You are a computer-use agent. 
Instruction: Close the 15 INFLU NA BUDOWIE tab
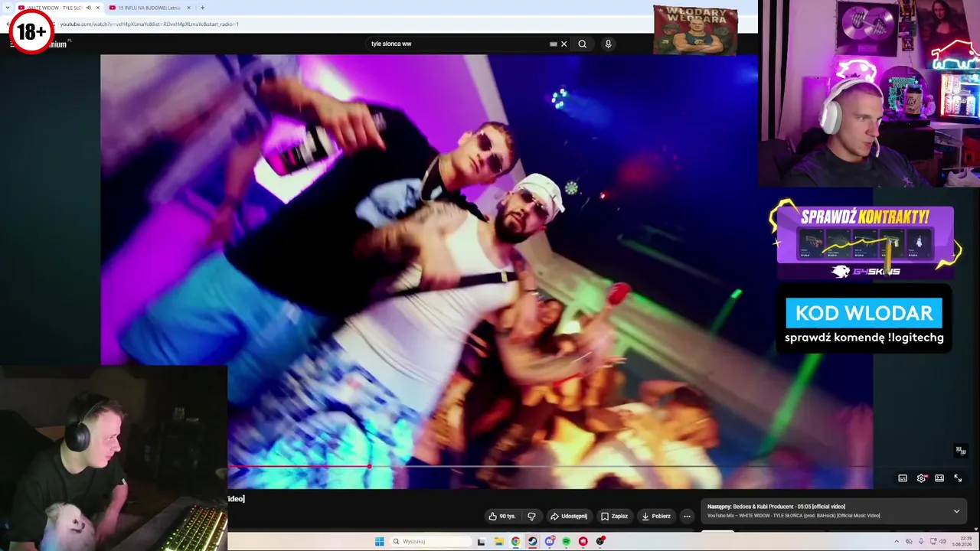point(188,8)
